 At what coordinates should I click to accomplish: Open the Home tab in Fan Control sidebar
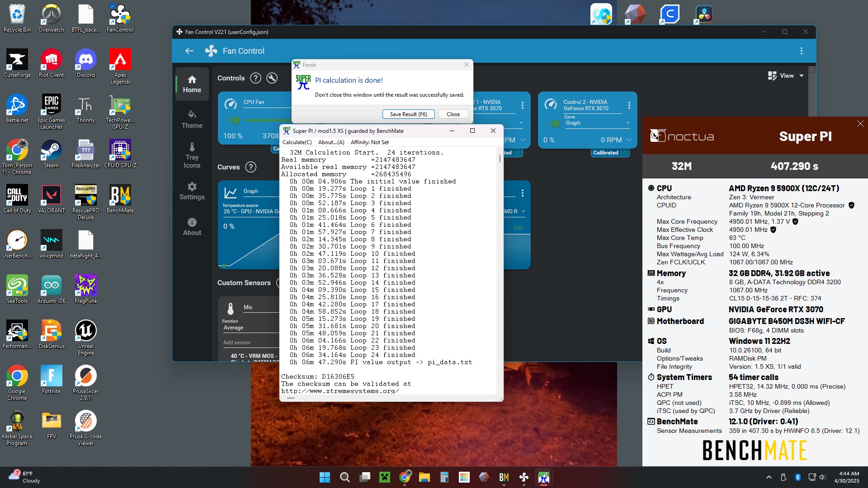point(192,84)
